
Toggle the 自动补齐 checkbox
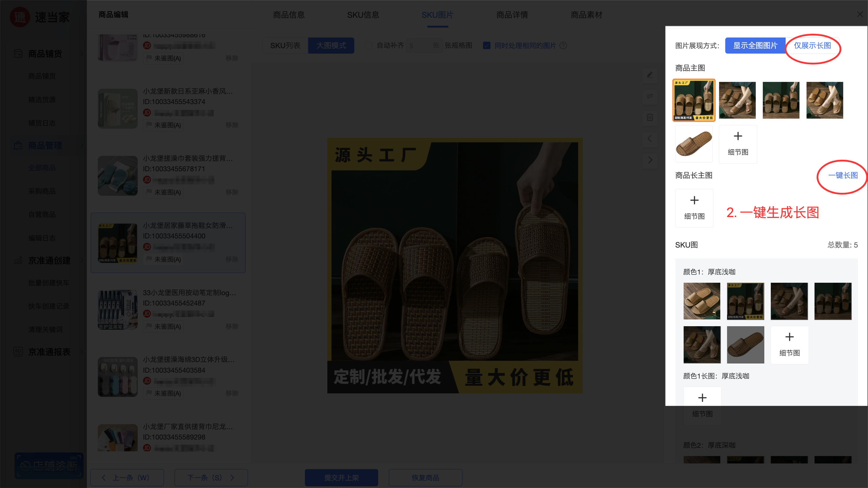coord(369,46)
